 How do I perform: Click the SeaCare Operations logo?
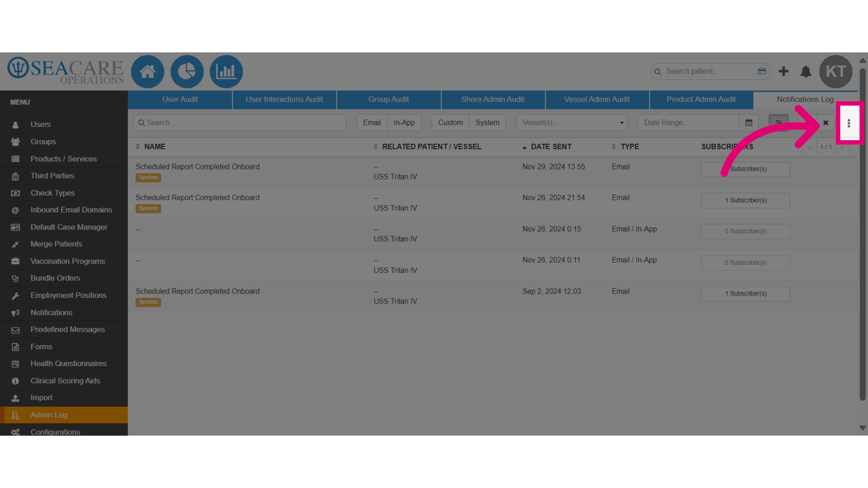point(66,71)
